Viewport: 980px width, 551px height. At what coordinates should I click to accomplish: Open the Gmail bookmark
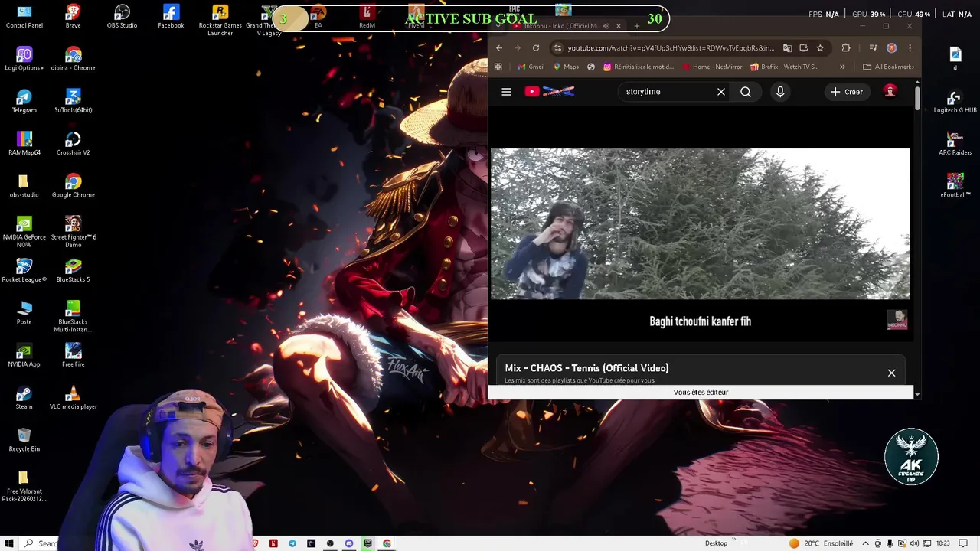point(531,67)
